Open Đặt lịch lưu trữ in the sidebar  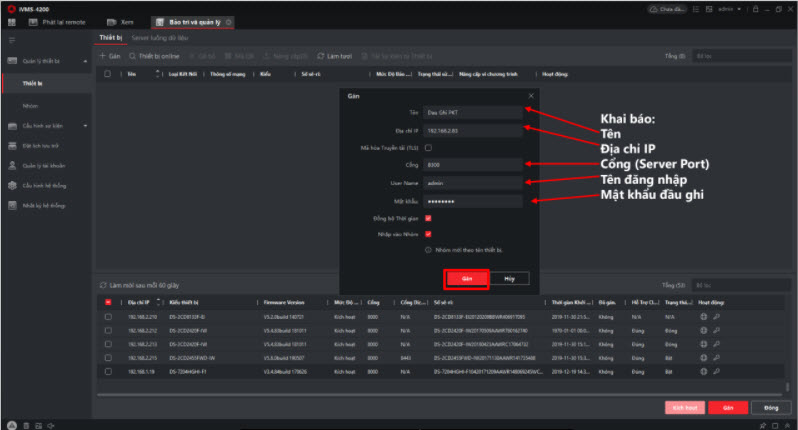tap(40, 146)
